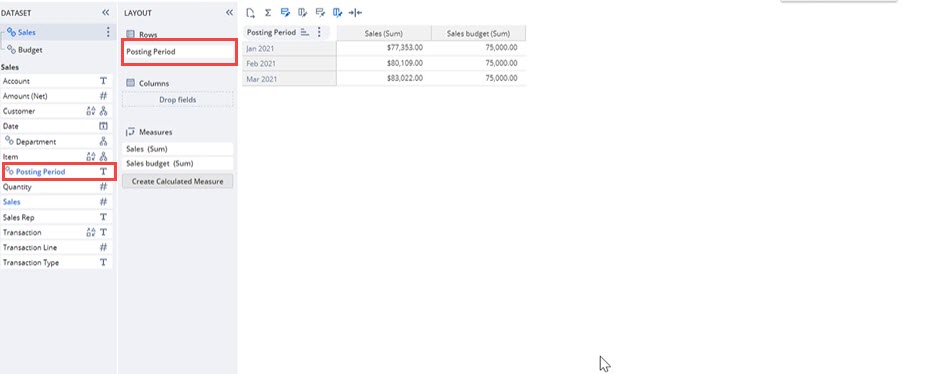This screenshot has width=933, height=374.
Task: Collapse the LAYOUT panel
Action: click(230, 12)
